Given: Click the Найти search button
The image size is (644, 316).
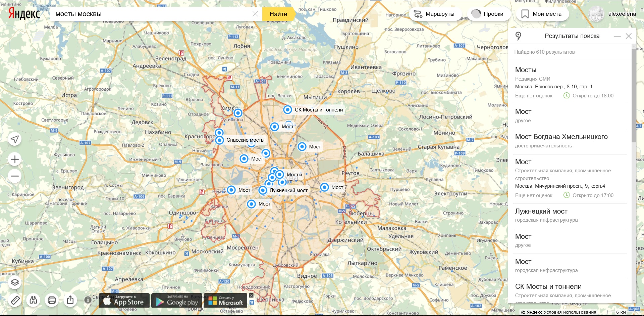Looking at the screenshot, I should [x=278, y=14].
